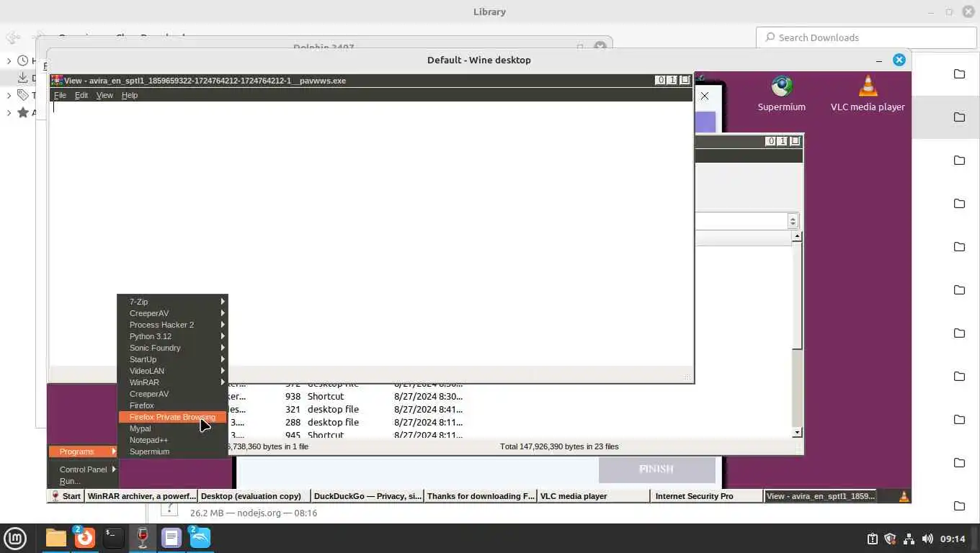Expand the StartUp submenu

pyautogui.click(x=172, y=359)
